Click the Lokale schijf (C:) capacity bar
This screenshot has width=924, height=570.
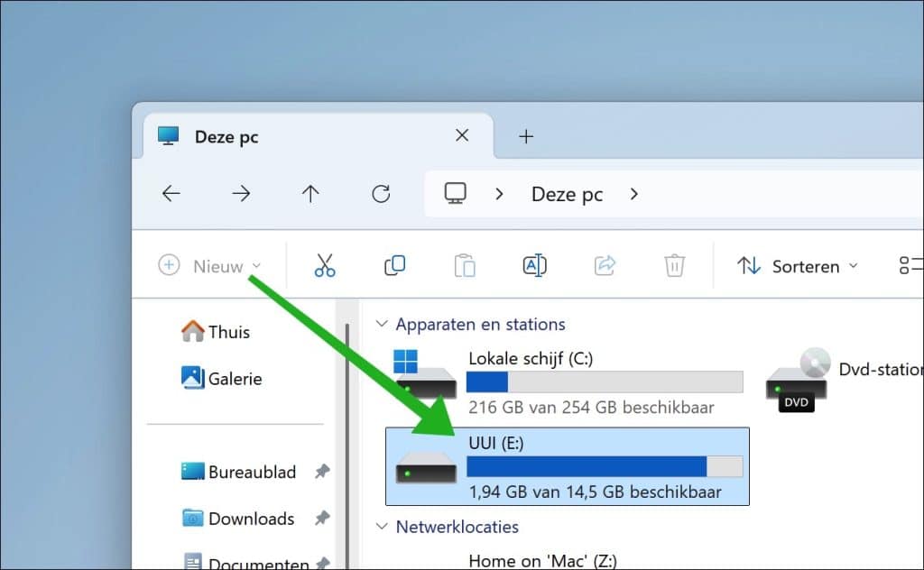tap(605, 382)
